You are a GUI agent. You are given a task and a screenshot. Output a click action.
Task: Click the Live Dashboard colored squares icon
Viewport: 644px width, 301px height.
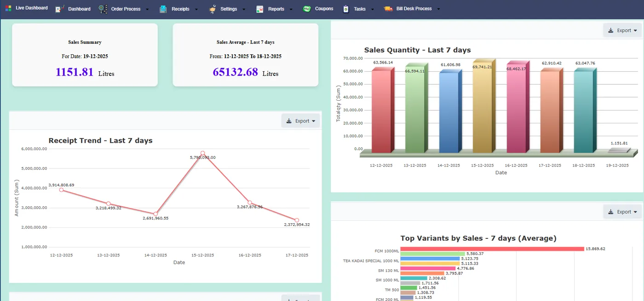(x=8, y=8)
